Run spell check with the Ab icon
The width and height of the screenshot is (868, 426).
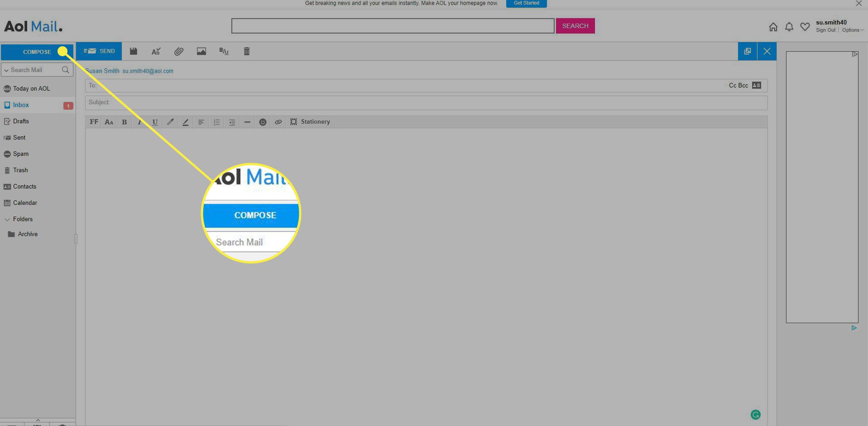[x=156, y=51]
